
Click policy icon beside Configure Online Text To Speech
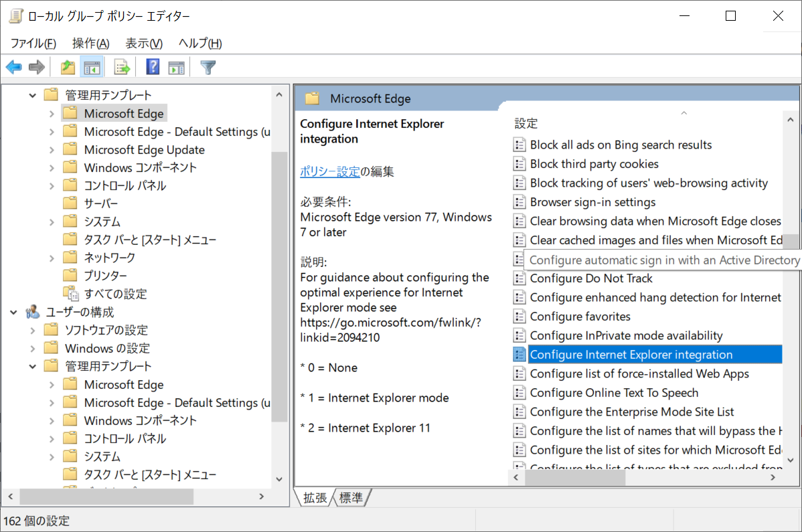click(519, 393)
